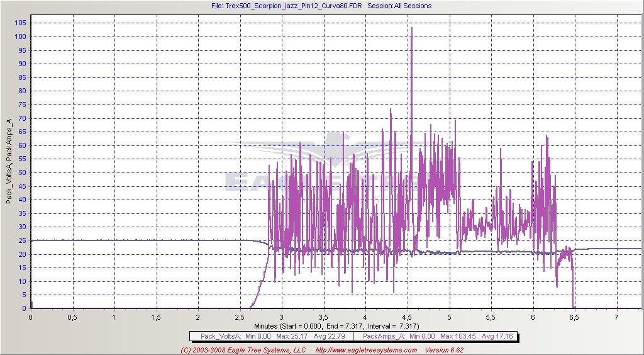Click the 75 y-axis value

coord(23,104)
